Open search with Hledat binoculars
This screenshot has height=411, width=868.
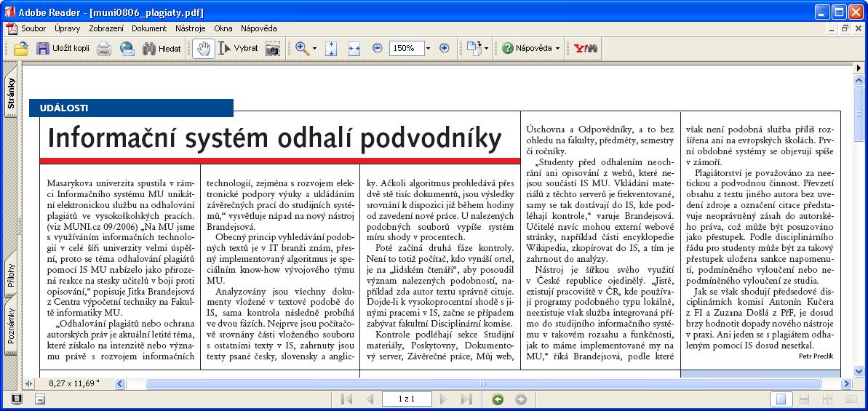tap(162, 49)
